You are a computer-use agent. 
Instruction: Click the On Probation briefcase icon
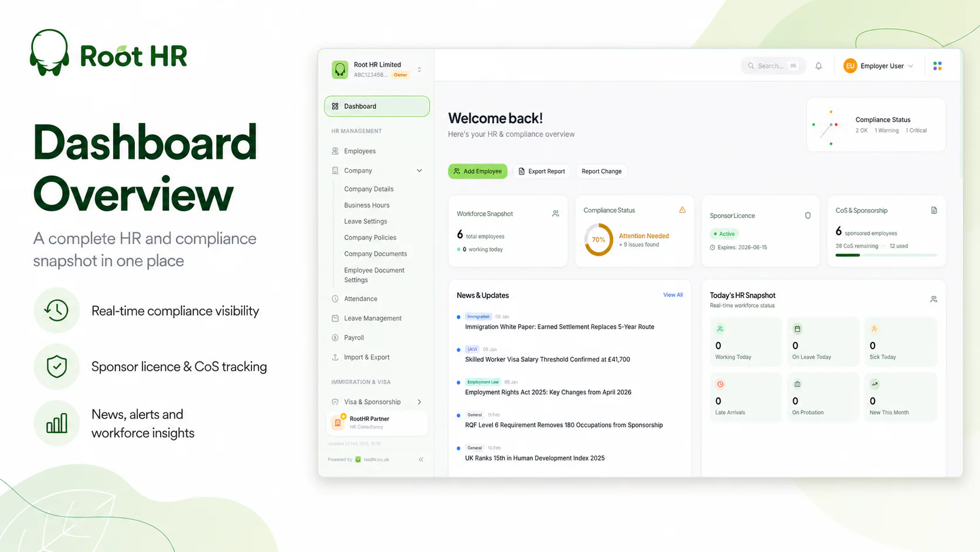tap(797, 384)
